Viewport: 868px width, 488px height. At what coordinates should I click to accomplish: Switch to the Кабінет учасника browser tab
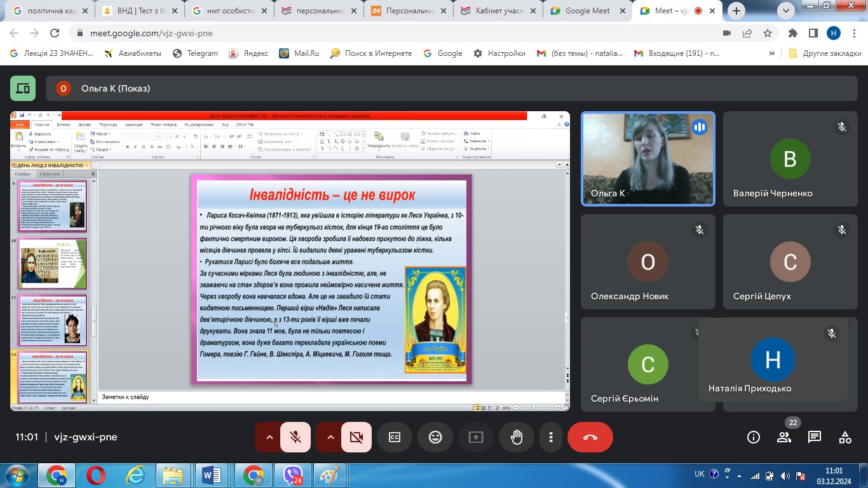click(500, 11)
